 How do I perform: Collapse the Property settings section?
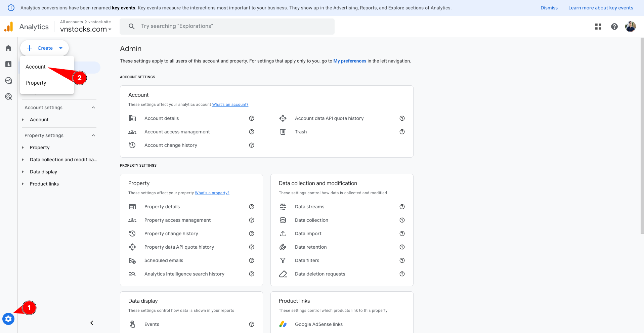tap(93, 135)
